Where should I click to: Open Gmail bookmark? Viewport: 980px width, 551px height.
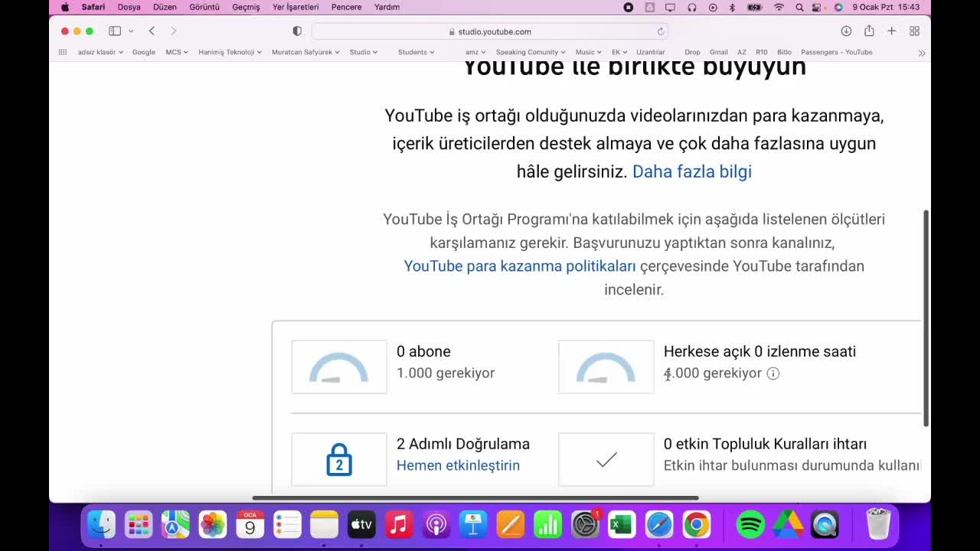click(x=719, y=52)
